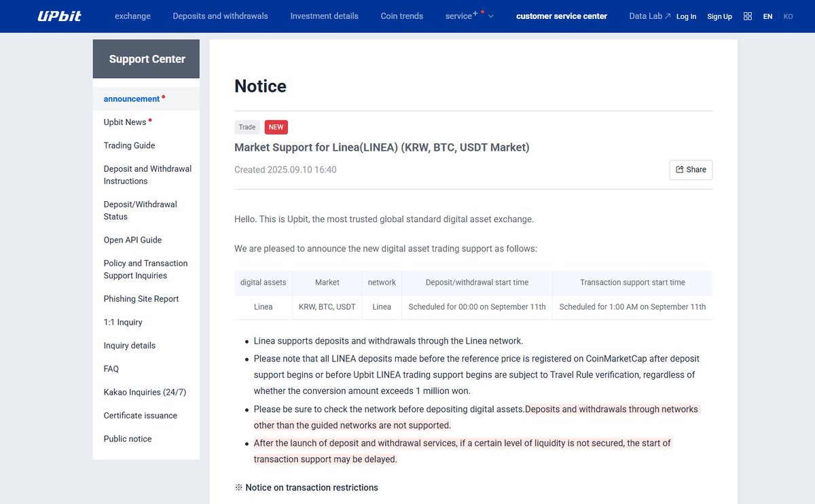Click the 'digital assets' column header
Screen dimensions: 815x504
click(x=264, y=283)
